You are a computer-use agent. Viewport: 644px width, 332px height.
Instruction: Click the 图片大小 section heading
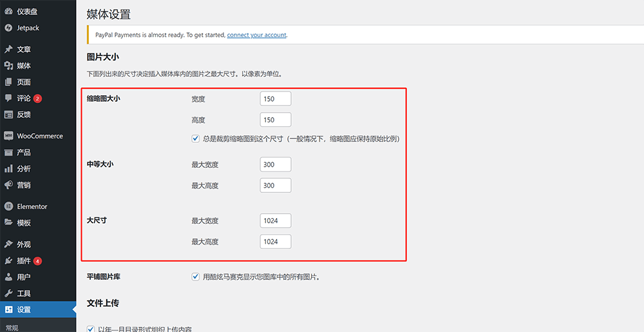pos(102,57)
